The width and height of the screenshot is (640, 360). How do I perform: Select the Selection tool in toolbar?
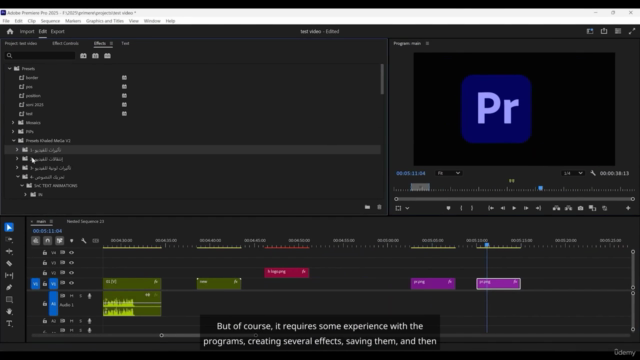9,227
